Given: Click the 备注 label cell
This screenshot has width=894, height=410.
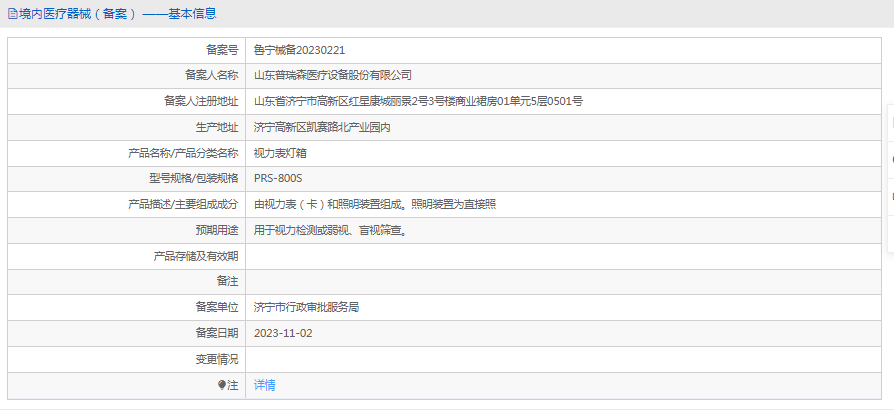Looking at the screenshot, I should click(127, 282).
